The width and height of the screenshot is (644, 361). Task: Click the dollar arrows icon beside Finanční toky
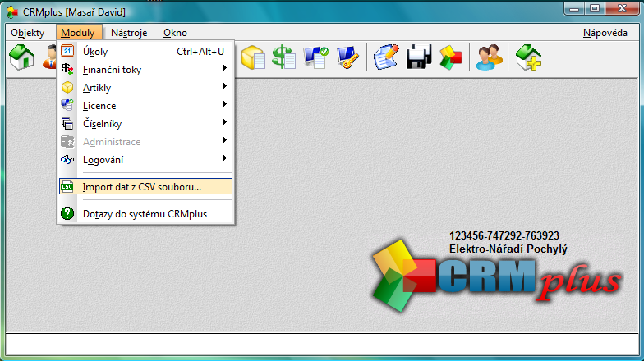(x=67, y=69)
